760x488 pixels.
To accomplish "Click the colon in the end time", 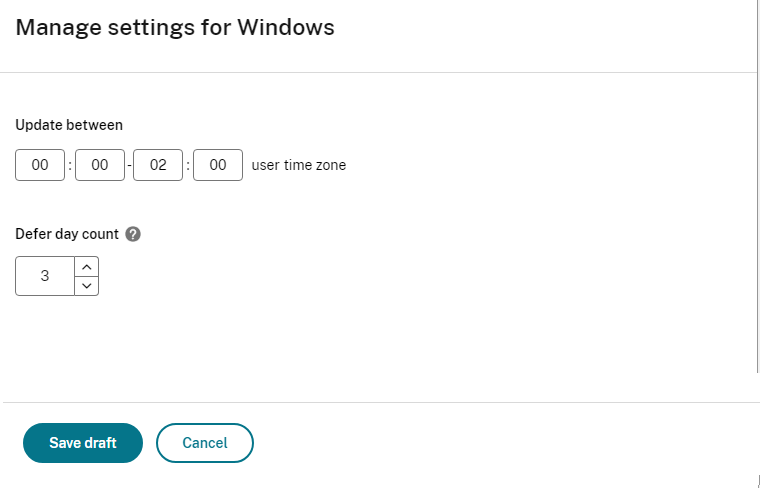I will click(188, 166).
